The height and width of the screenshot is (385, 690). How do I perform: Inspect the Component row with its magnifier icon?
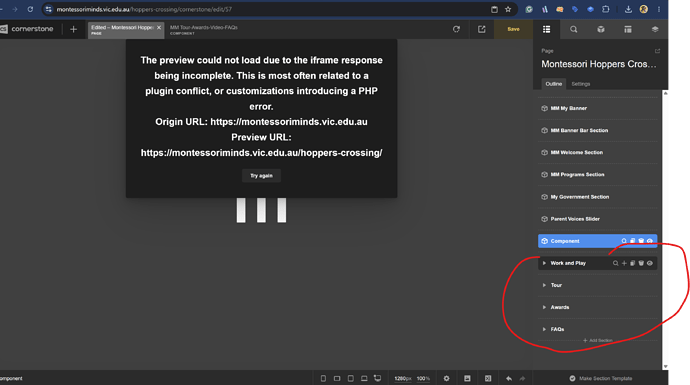tap(624, 241)
